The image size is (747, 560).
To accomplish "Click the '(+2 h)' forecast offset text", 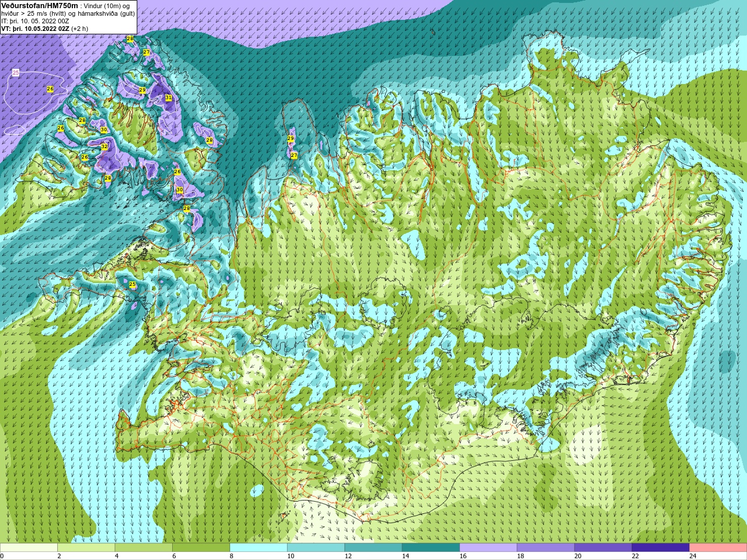I will coord(79,29).
